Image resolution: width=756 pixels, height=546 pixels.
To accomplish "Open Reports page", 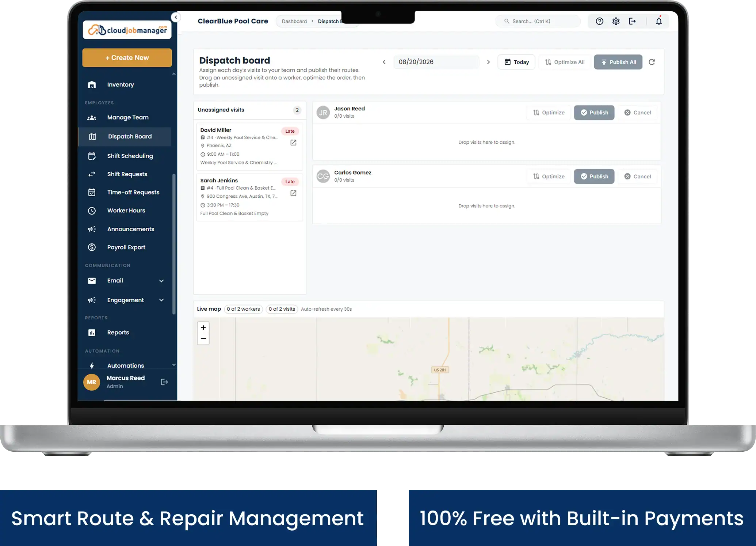I will 125,333.
